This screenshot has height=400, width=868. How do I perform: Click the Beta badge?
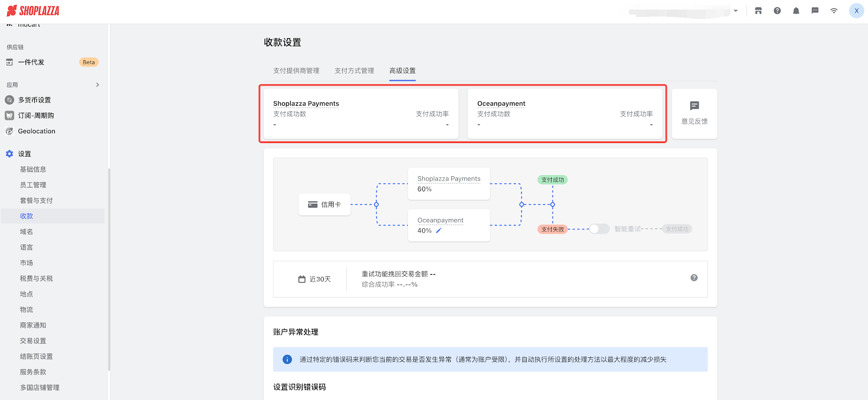pyautogui.click(x=89, y=62)
